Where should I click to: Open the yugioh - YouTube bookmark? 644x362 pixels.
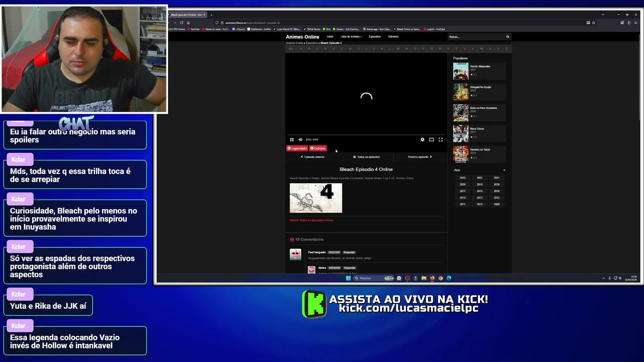tap(435, 29)
